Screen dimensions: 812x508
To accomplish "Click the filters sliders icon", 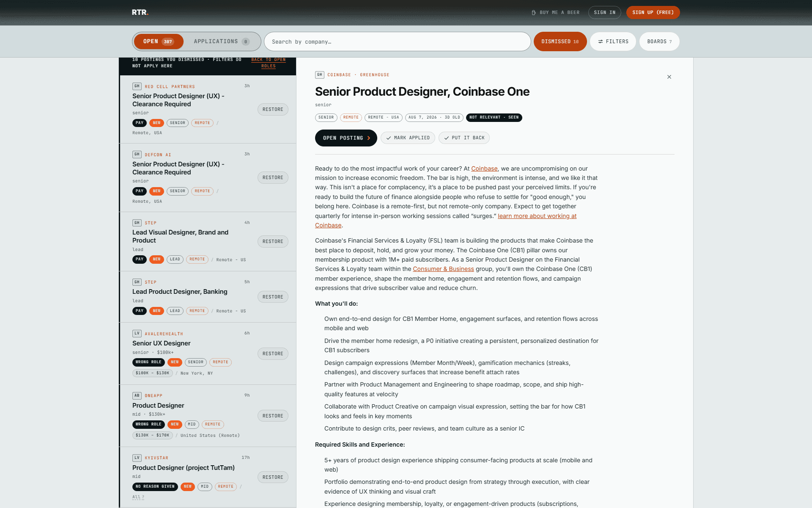I will (x=601, y=41).
